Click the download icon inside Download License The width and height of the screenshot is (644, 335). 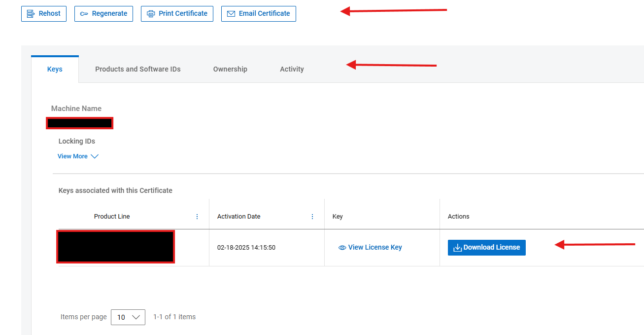click(458, 247)
